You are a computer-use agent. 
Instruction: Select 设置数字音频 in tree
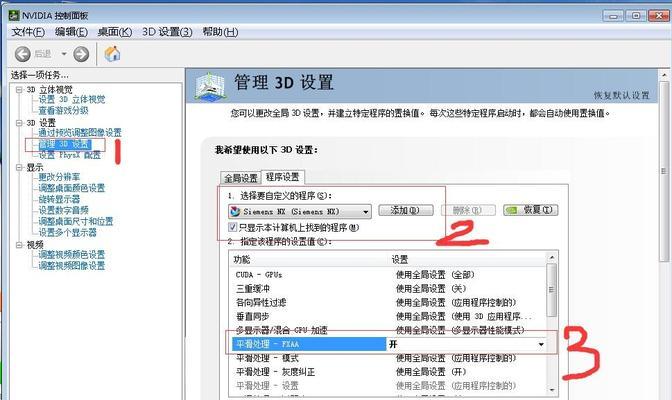tap(63, 210)
